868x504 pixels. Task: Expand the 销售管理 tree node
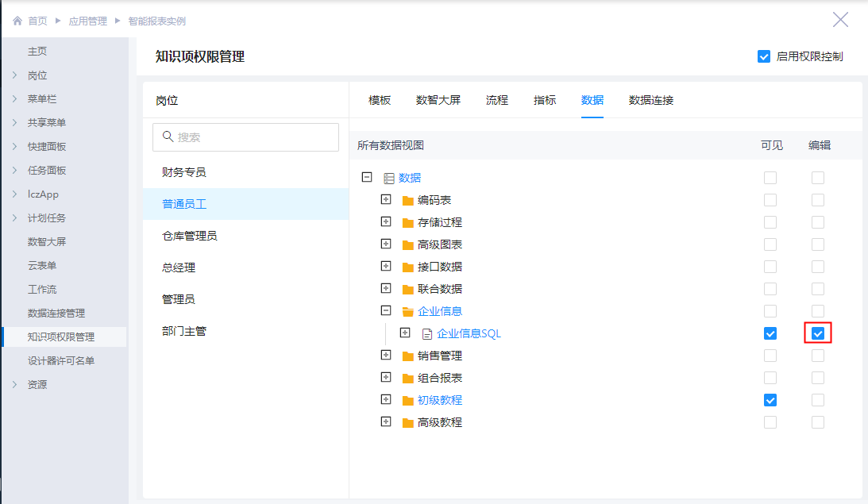pos(386,355)
